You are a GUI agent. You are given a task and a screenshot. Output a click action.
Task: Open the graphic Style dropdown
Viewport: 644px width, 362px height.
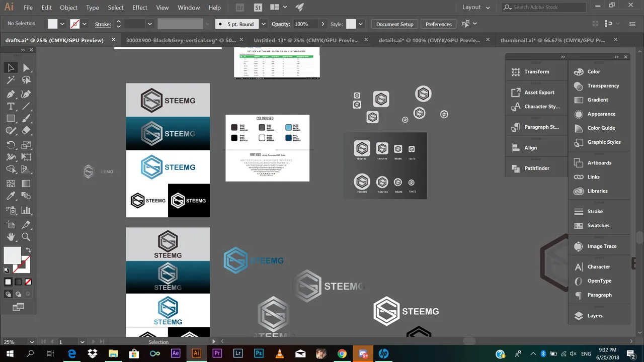[x=361, y=24]
